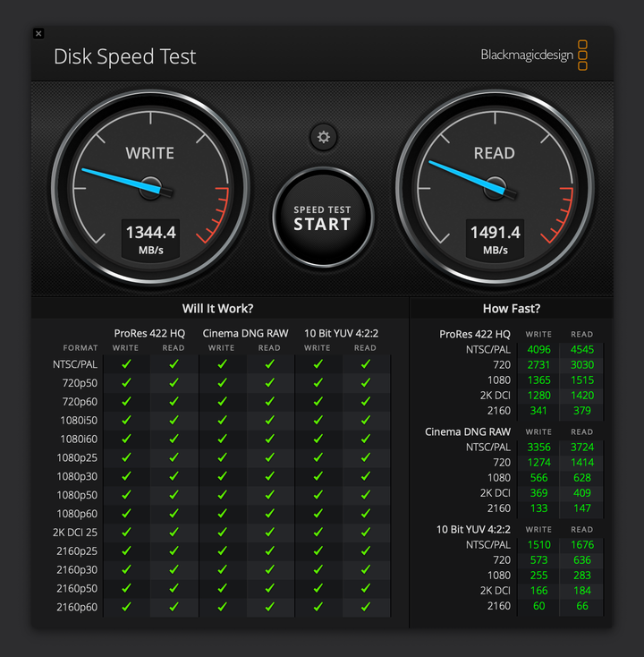Image resolution: width=644 pixels, height=657 pixels.
Task: Select the Will It Work? heading
Action: 217,309
